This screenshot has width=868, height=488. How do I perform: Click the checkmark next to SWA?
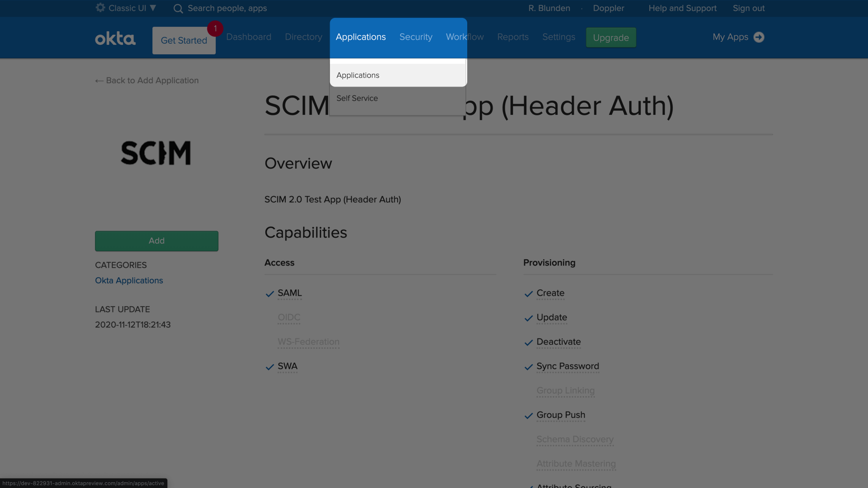pos(269,367)
